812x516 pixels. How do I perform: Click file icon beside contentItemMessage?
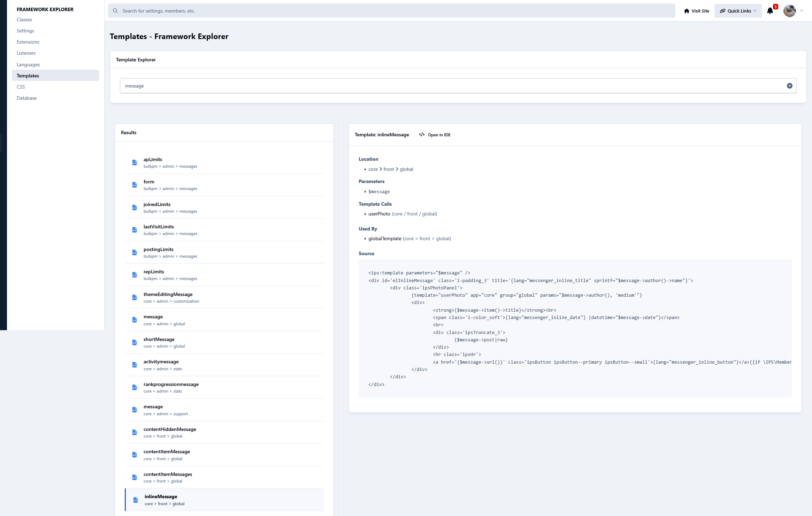coord(135,455)
